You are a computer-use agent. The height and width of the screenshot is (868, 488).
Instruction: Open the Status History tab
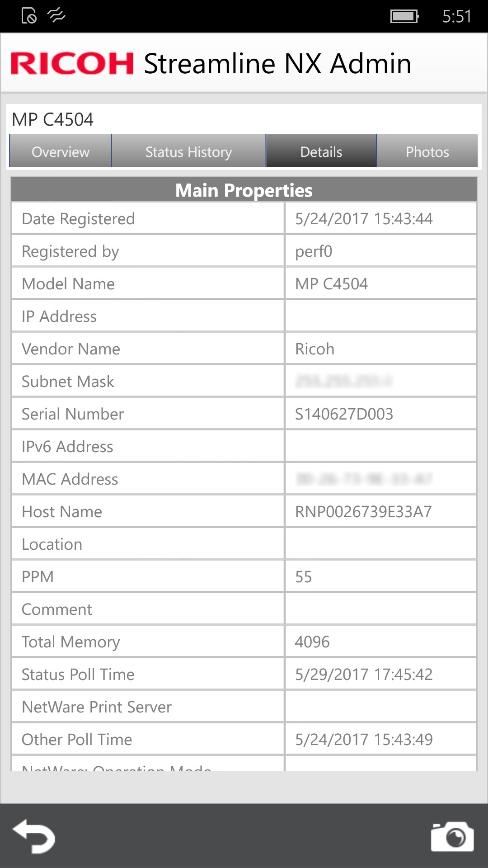pyautogui.click(x=188, y=151)
